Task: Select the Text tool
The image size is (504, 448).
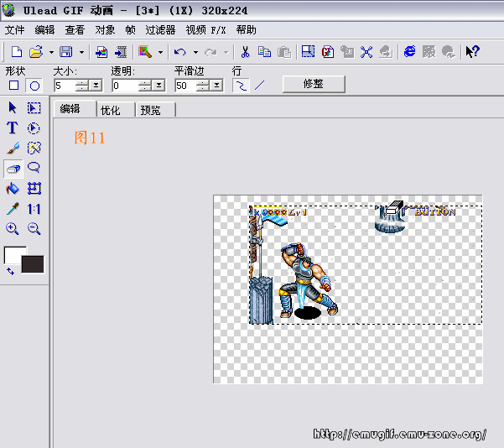Action: [x=13, y=128]
